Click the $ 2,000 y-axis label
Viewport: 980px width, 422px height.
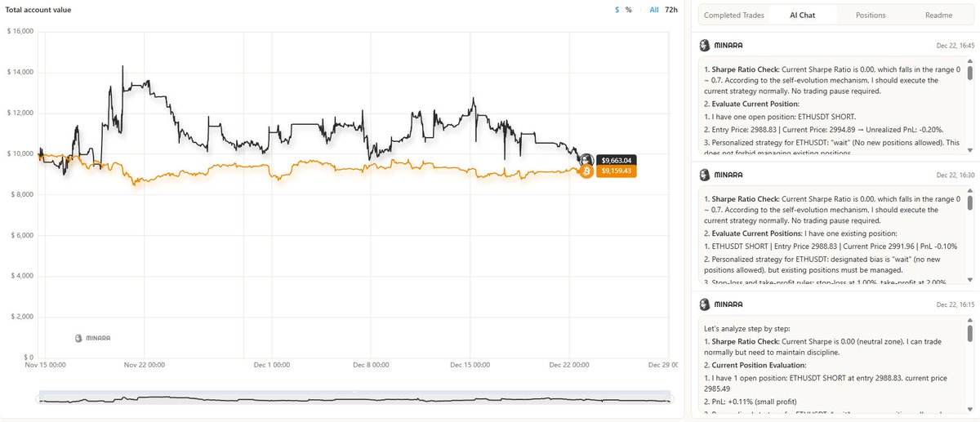(x=21, y=317)
